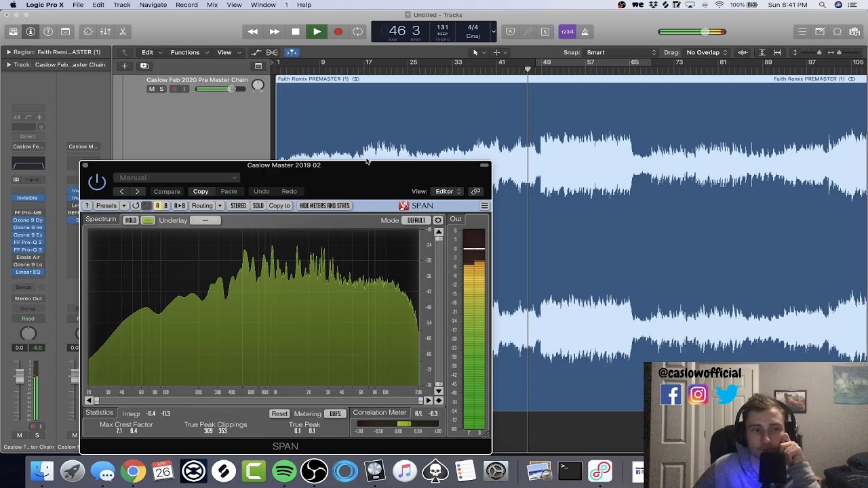This screenshot has width=868, height=488.
Task: Open the Toolbar display icon
Action: tap(66, 31)
